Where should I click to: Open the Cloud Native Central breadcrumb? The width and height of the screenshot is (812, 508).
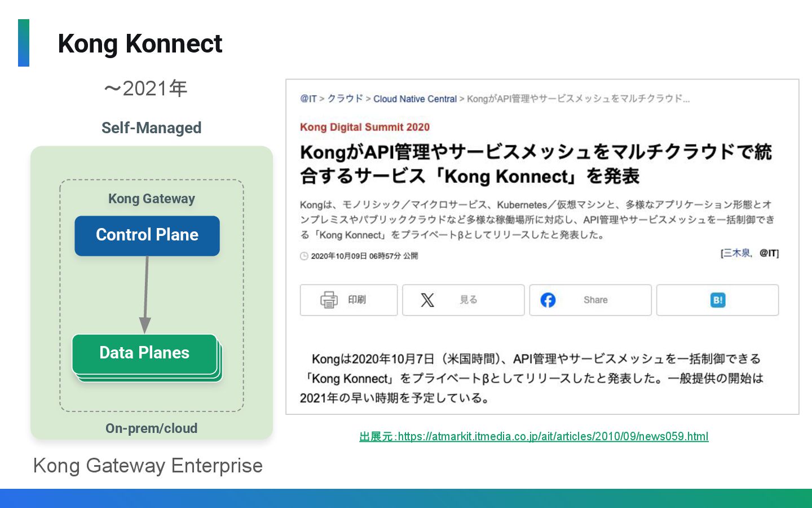point(414,99)
